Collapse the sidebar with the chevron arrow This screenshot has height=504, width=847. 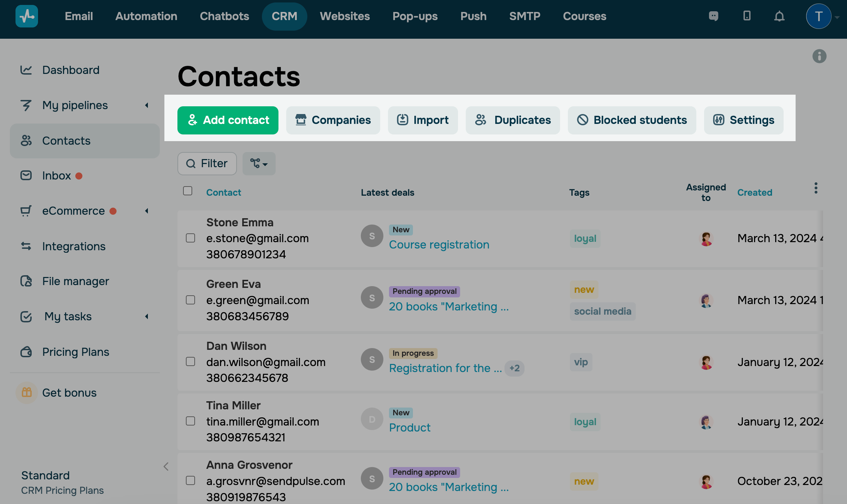pyautogui.click(x=166, y=467)
